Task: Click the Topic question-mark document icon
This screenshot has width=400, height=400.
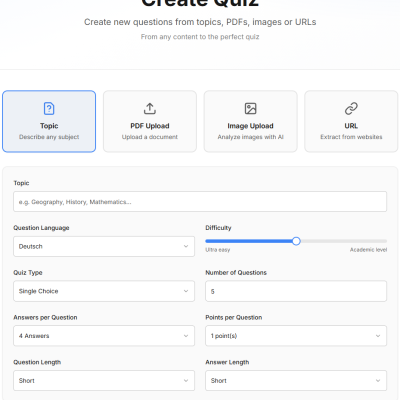Action: tap(49, 109)
